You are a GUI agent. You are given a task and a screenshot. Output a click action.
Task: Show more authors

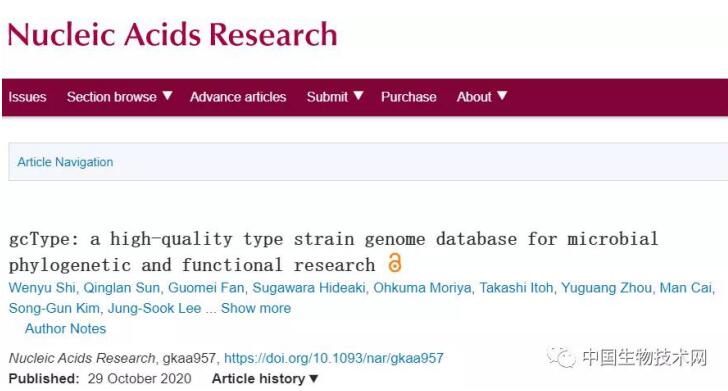[256, 308]
